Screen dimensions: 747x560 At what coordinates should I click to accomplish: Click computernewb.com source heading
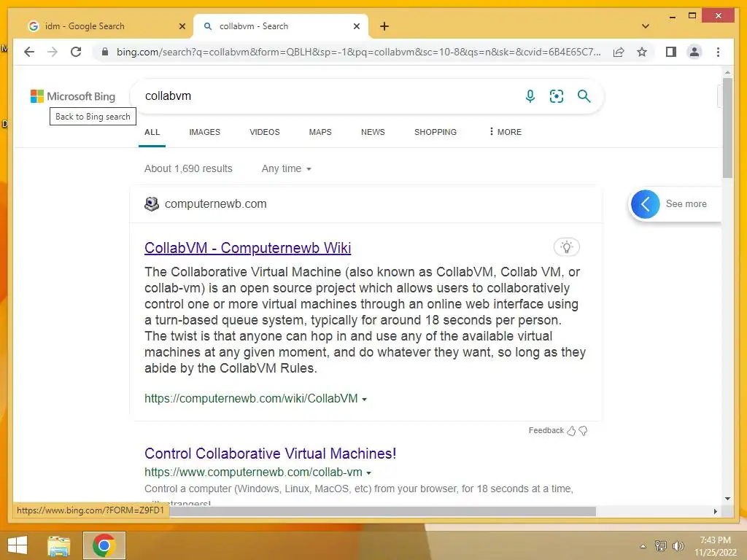click(x=215, y=204)
